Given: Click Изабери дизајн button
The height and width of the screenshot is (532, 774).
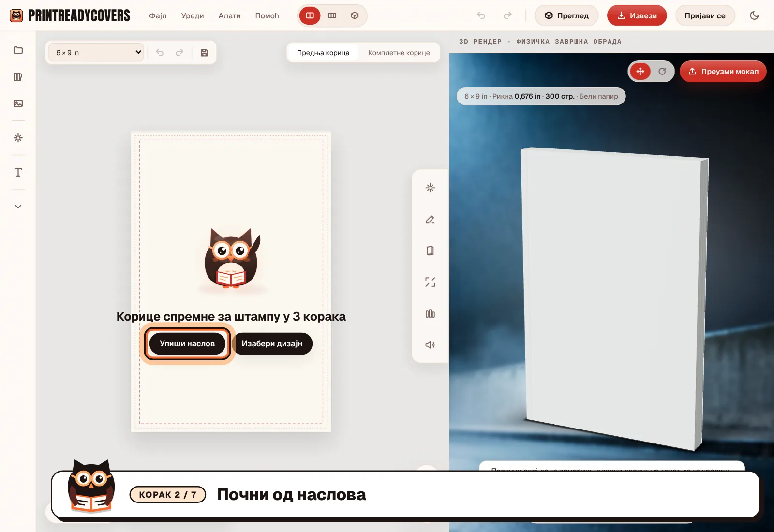Looking at the screenshot, I should click(x=272, y=344).
